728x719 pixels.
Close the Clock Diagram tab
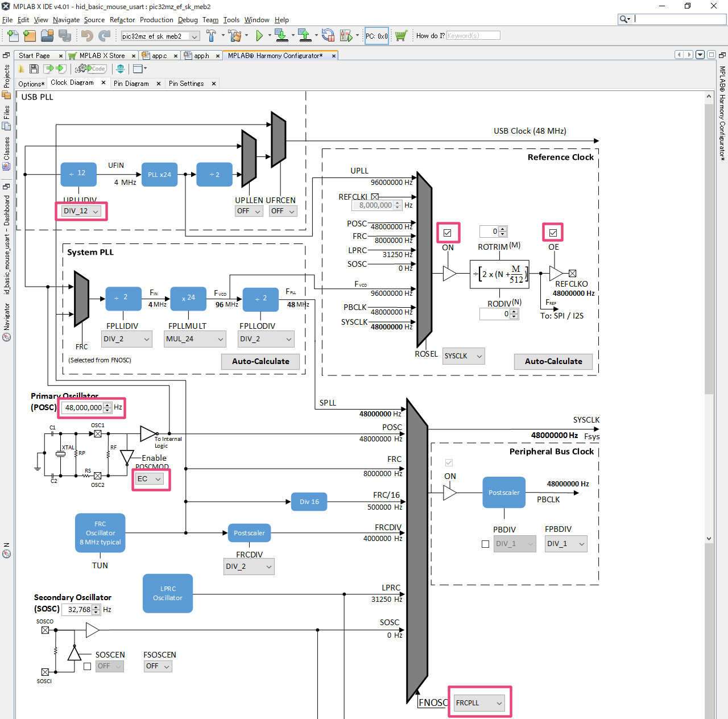pyautogui.click(x=104, y=83)
